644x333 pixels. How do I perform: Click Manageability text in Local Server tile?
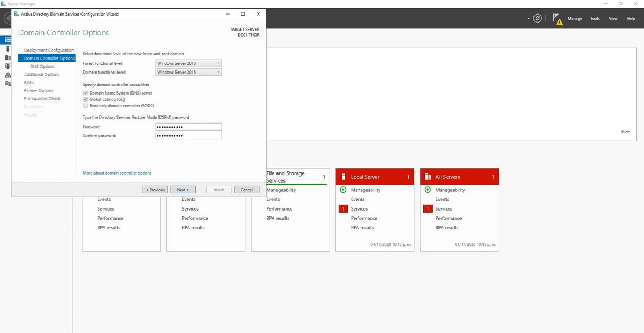pyautogui.click(x=365, y=190)
